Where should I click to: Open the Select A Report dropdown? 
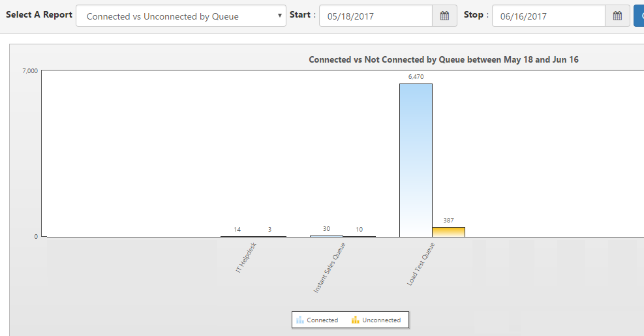(181, 16)
